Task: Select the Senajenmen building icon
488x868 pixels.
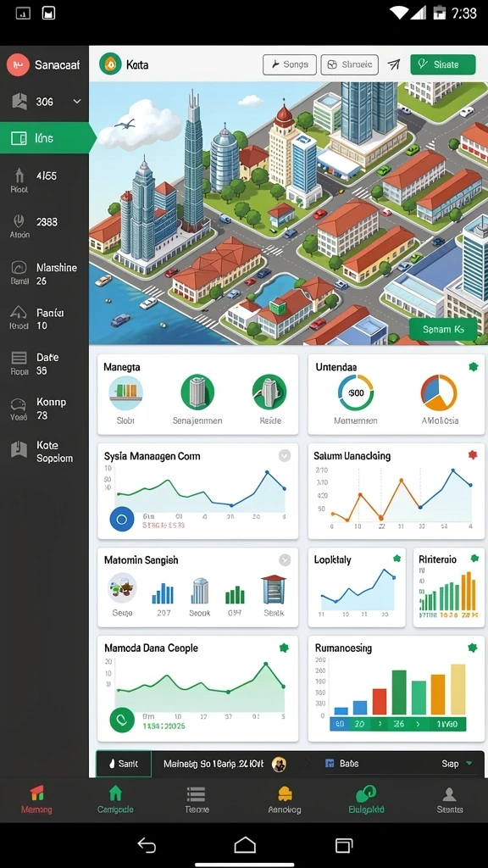Action: 197,392
